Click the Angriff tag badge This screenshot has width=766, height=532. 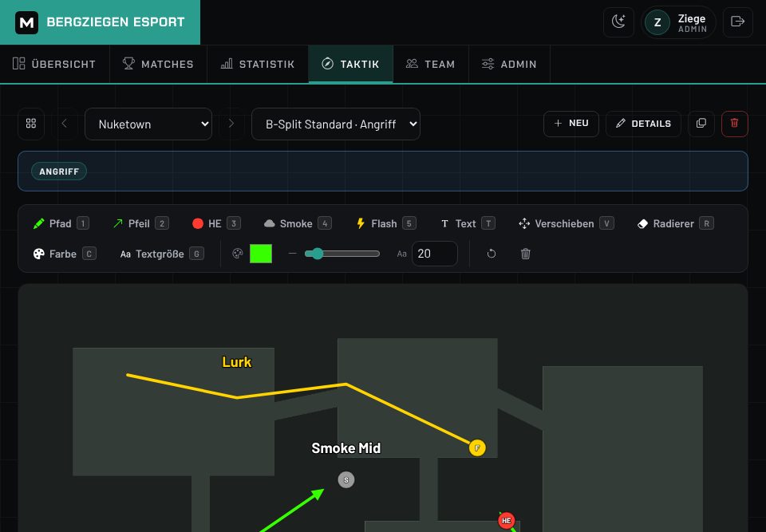(x=59, y=171)
